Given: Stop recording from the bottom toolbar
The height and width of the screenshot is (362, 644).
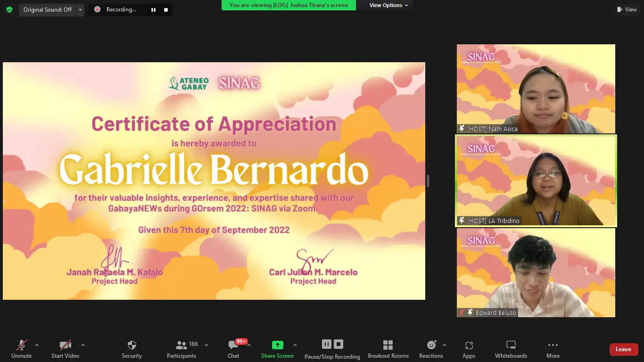Looking at the screenshot, I should tap(339, 344).
